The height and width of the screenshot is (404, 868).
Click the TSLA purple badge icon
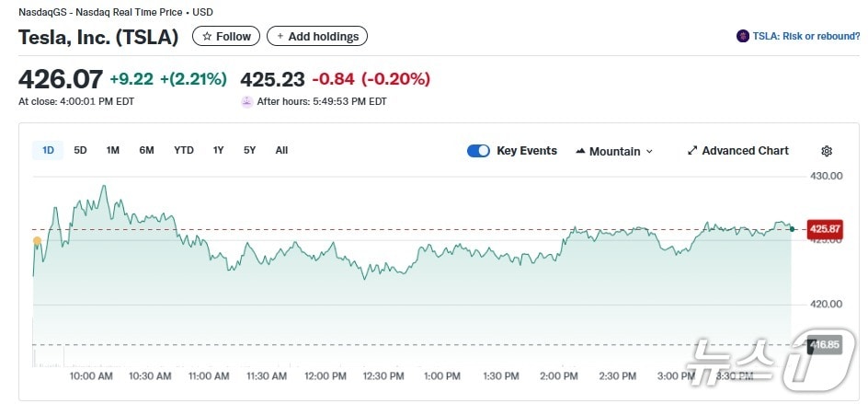(x=743, y=36)
